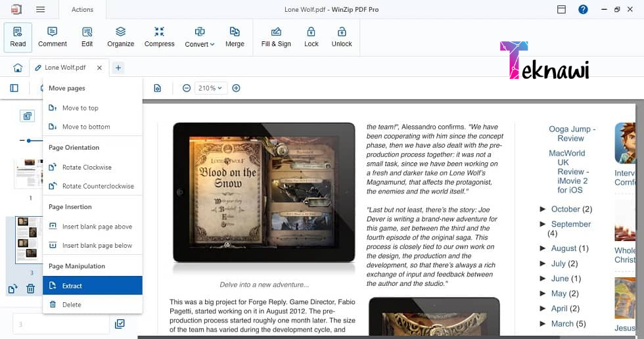Open the Compress tool

(159, 37)
